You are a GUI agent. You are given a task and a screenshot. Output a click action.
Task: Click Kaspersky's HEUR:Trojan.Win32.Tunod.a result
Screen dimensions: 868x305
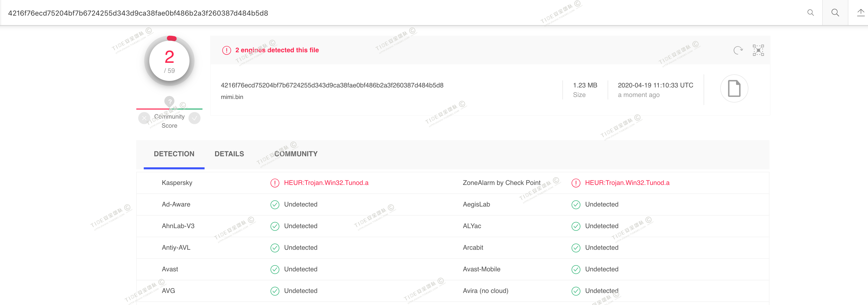pos(326,183)
